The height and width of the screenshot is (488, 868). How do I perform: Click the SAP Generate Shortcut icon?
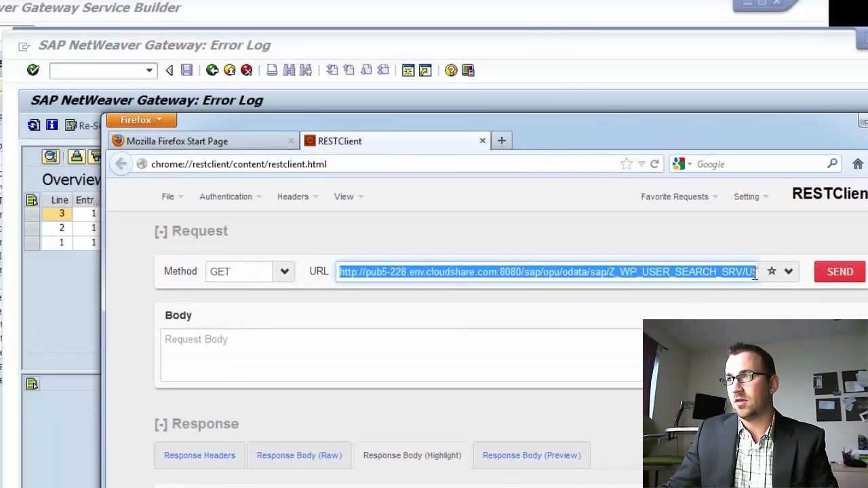click(425, 70)
